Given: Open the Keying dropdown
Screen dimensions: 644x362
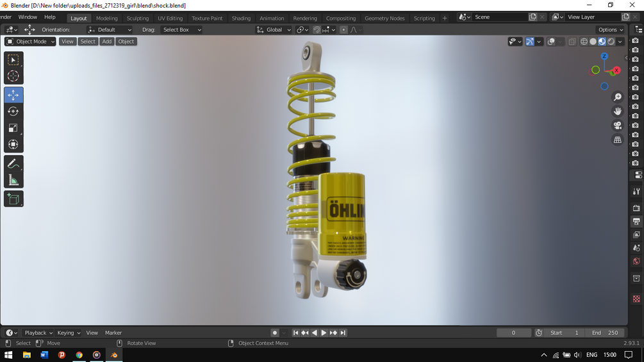Looking at the screenshot, I should pos(69,333).
